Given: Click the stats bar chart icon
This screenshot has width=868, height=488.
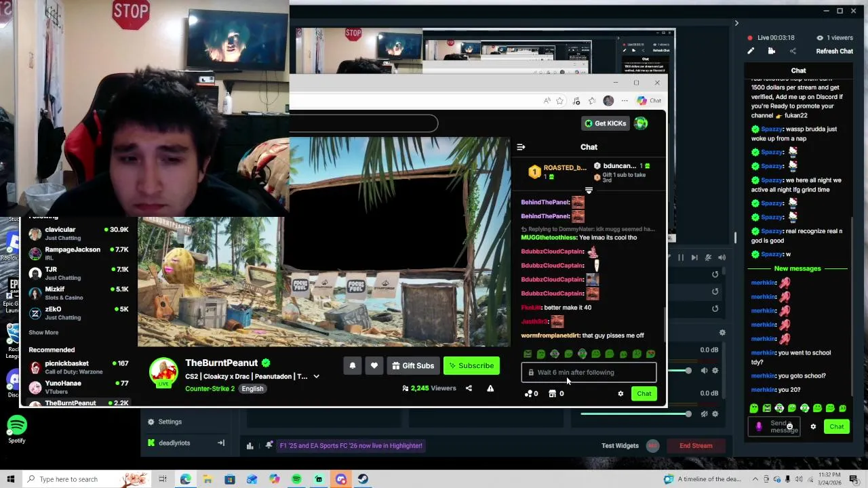Looking at the screenshot, I should coord(250,446).
